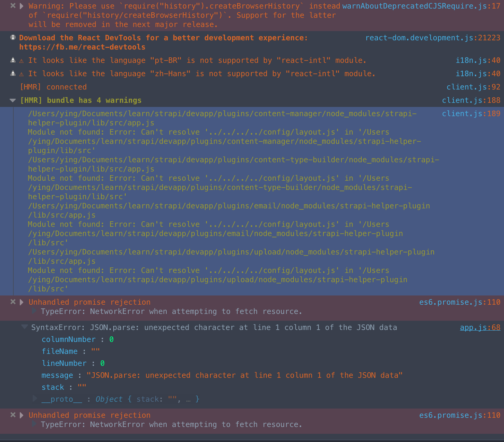
Task: Select the message property value string
Action: [x=244, y=375]
